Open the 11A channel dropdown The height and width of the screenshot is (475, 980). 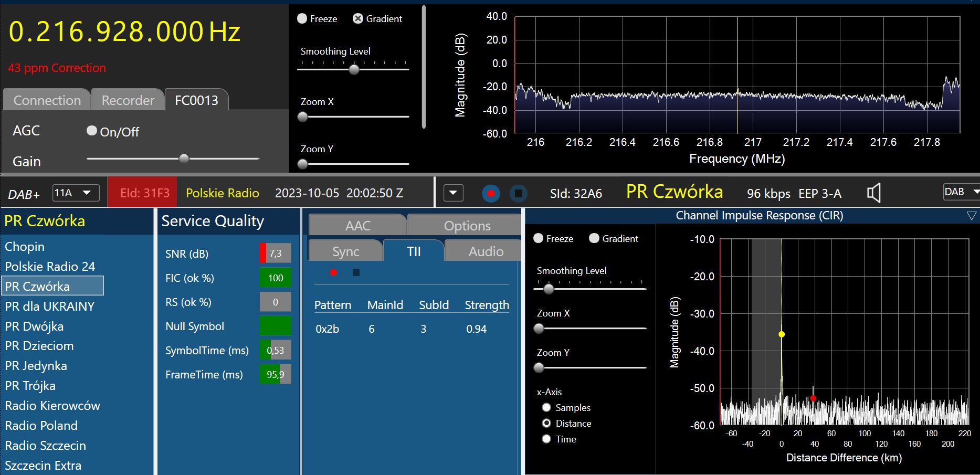[76, 193]
